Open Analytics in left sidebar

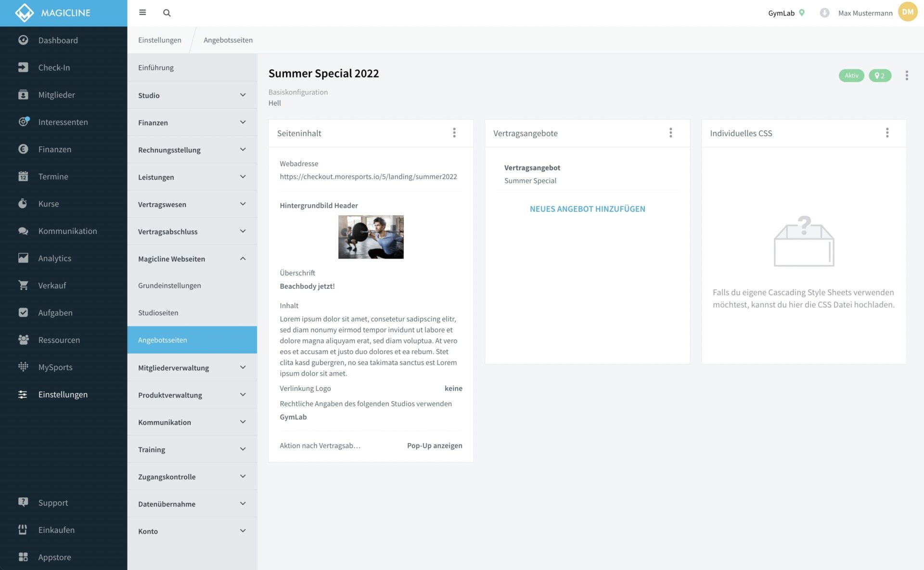pyautogui.click(x=54, y=258)
